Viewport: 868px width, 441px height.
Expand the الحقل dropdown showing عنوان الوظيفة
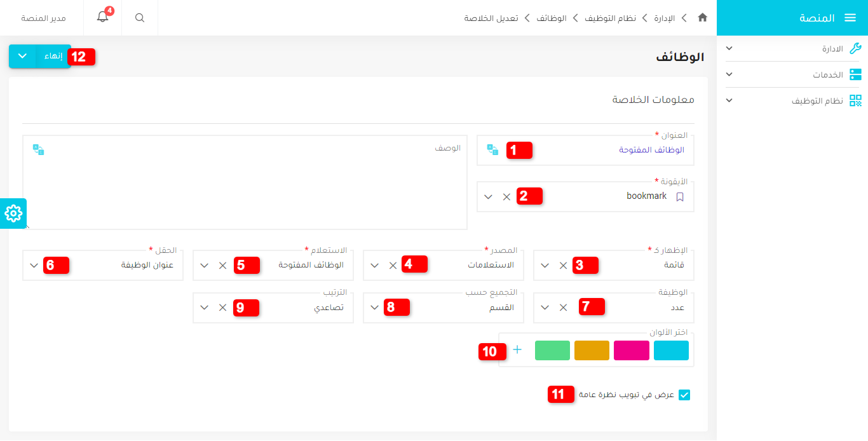click(34, 265)
